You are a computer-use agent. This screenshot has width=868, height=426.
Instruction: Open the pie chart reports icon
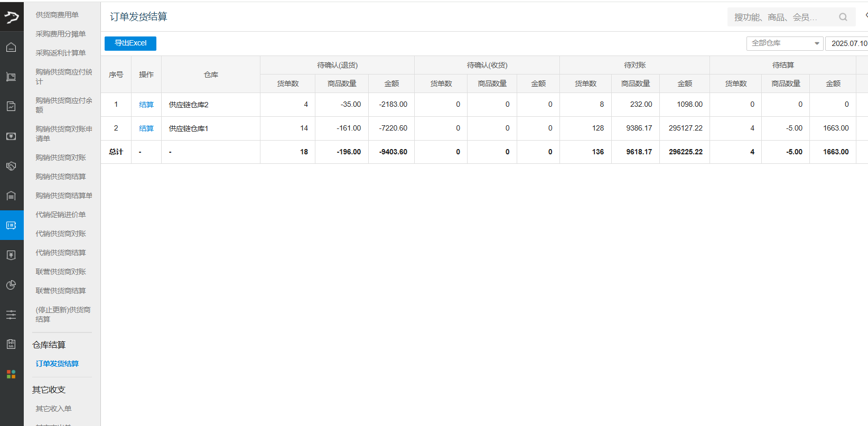pos(11,285)
